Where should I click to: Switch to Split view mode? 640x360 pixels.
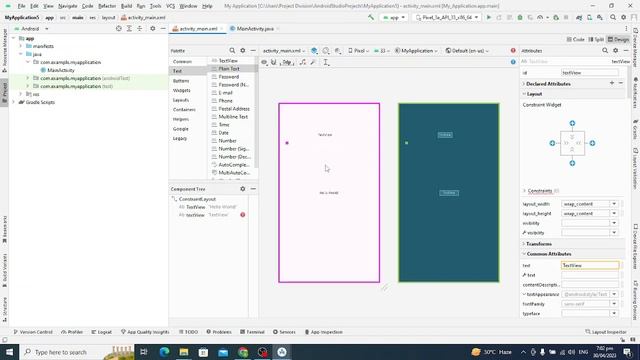(596, 40)
